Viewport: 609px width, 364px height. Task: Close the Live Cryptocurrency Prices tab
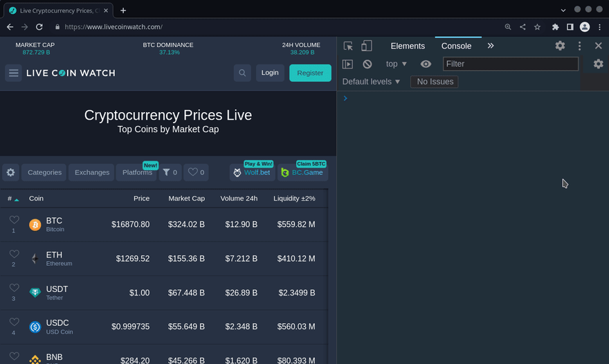point(106,10)
